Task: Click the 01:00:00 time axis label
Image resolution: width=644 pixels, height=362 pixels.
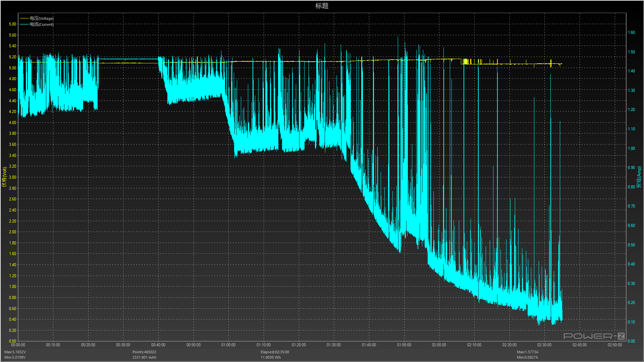Action: [228, 345]
